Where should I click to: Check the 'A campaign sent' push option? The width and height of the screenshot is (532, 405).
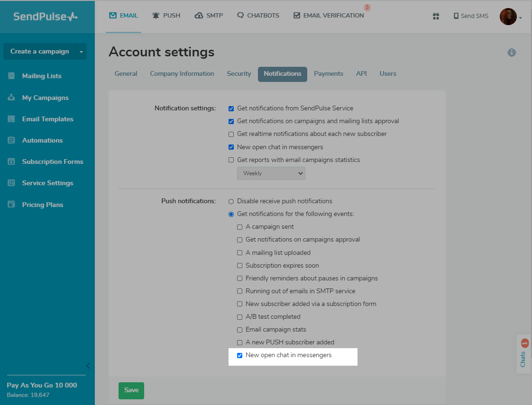click(240, 227)
